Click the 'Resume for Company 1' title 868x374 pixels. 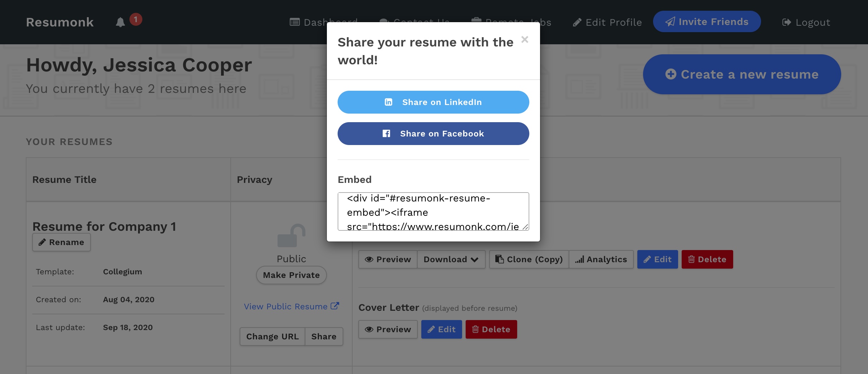click(104, 226)
